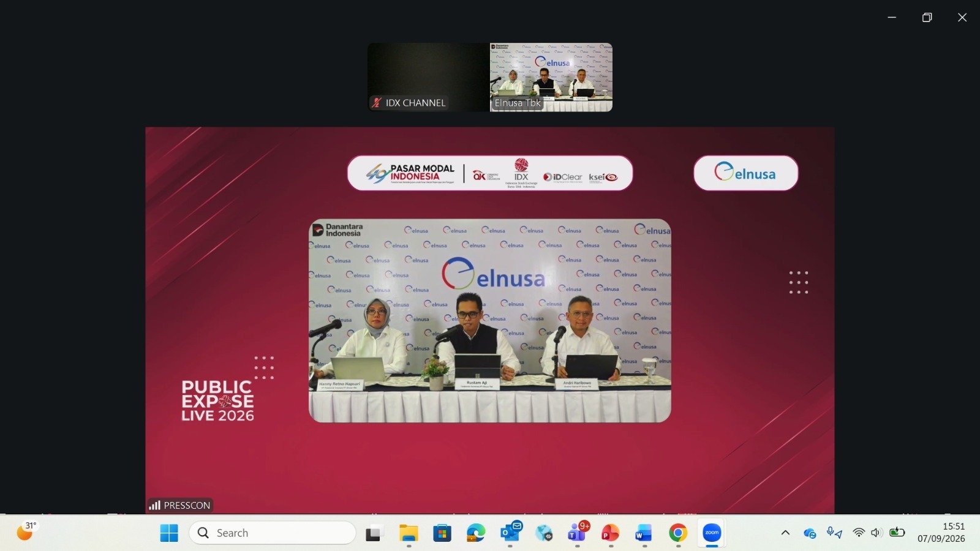This screenshot has width=980, height=551.
Task: Click the PRESSCON signal label
Action: tap(180, 505)
